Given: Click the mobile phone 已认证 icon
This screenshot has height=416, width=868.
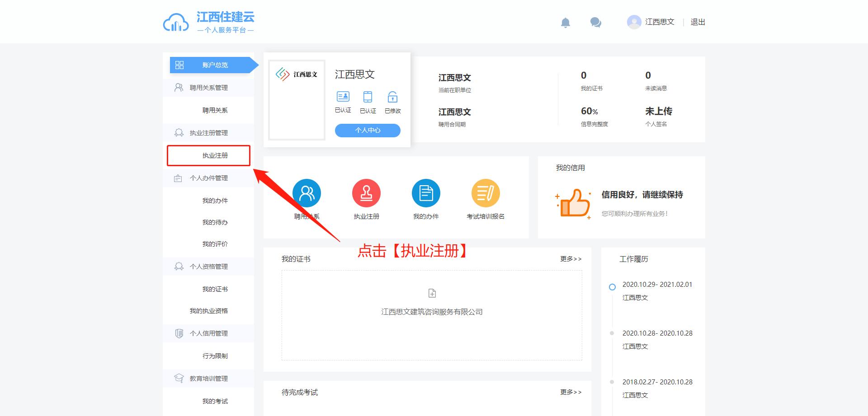Looking at the screenshot, I should pyautogui.click(x=368, y=97).
